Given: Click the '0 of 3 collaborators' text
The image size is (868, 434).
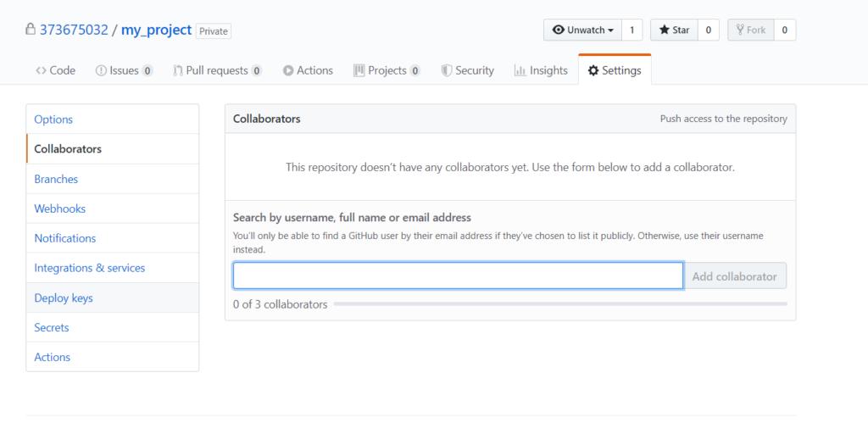Looking at the screenshot, I should point(280,304).
